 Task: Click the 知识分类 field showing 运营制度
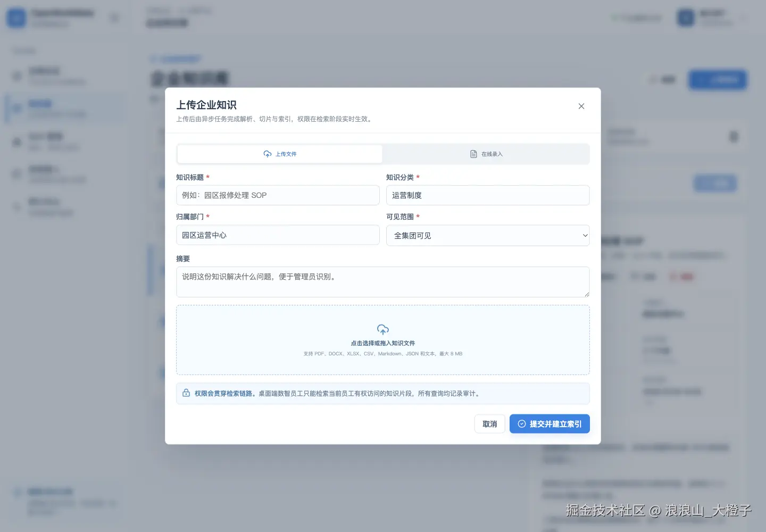point(488,195)
